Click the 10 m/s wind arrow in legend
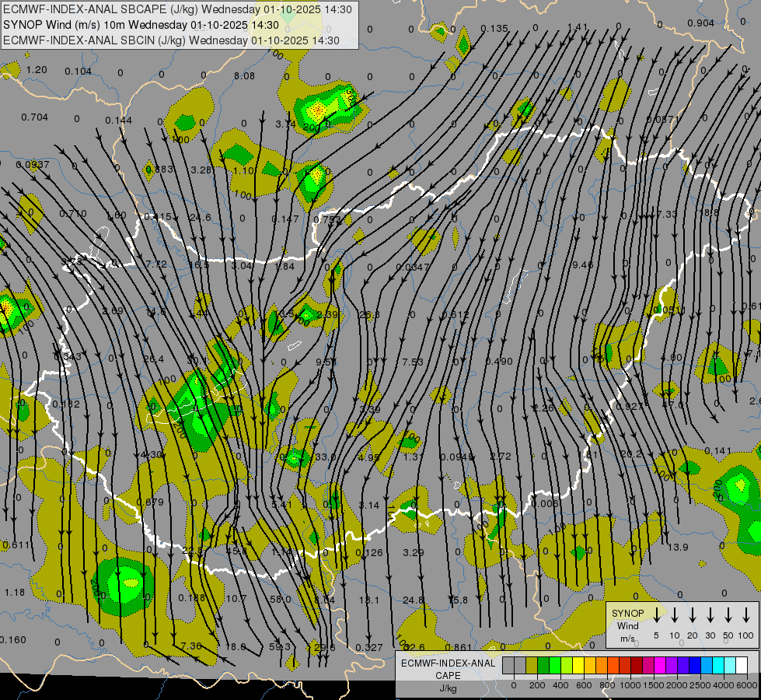The height and width of the screenshot is (700, 761). click(675, 615)
